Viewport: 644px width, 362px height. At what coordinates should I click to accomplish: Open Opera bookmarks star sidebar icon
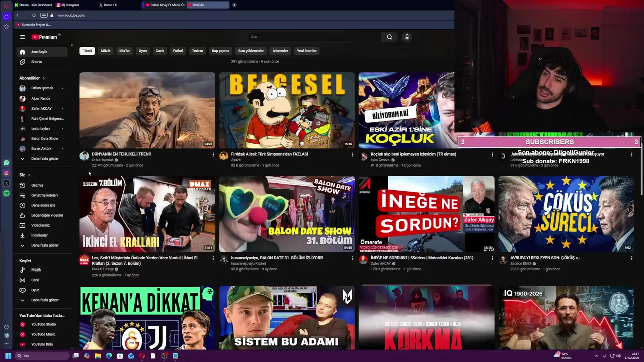point(6,26)
